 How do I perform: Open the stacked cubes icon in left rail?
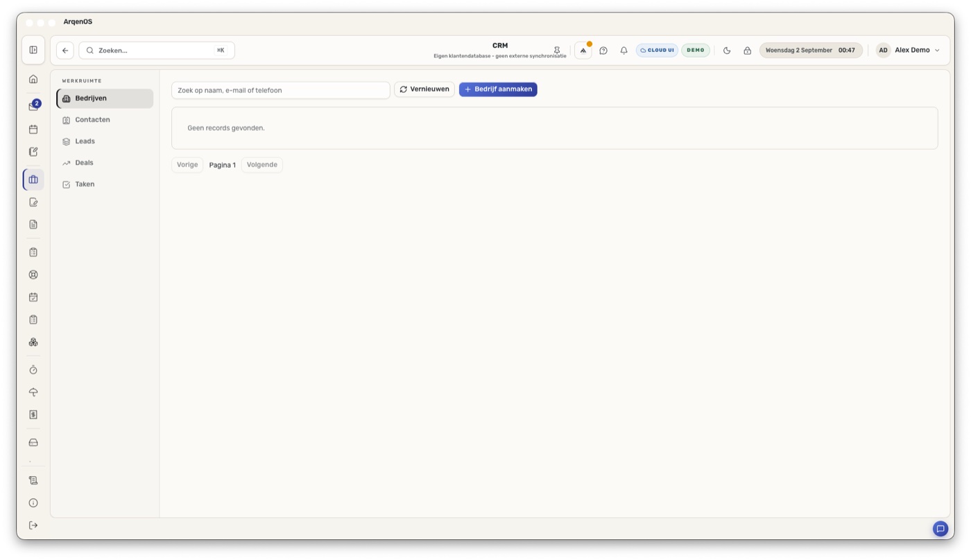(33, 342)
